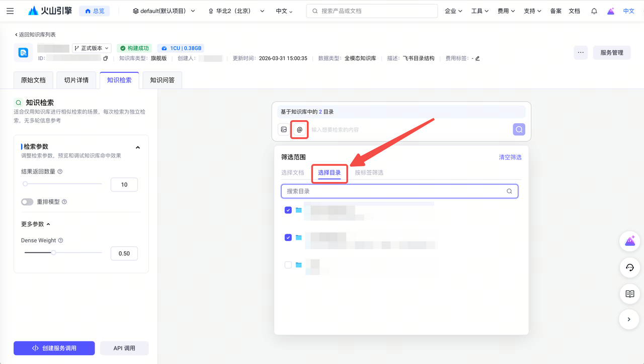Click the Volcano Engine logo
This screenshot has height=364, width=644.
50,11
